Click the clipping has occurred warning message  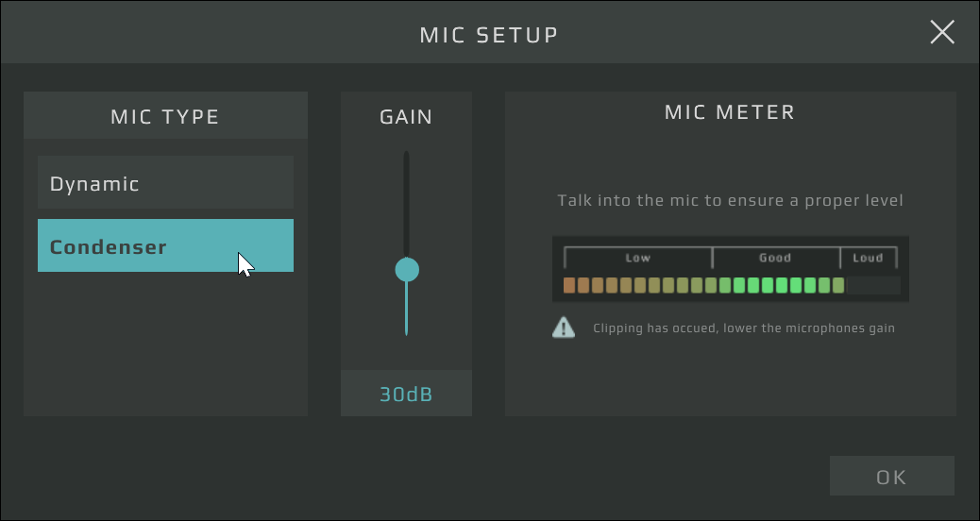[743, 328]
